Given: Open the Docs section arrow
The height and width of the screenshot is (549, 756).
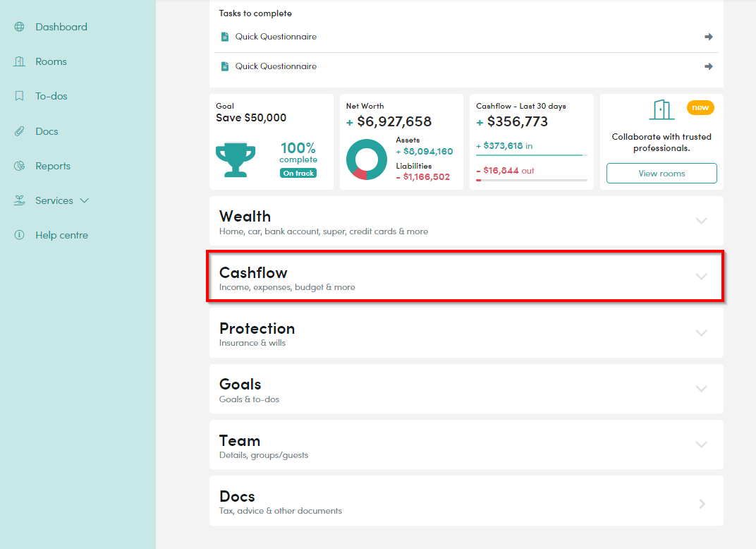Looking at the screenshot, I should (x=702, y=504).
